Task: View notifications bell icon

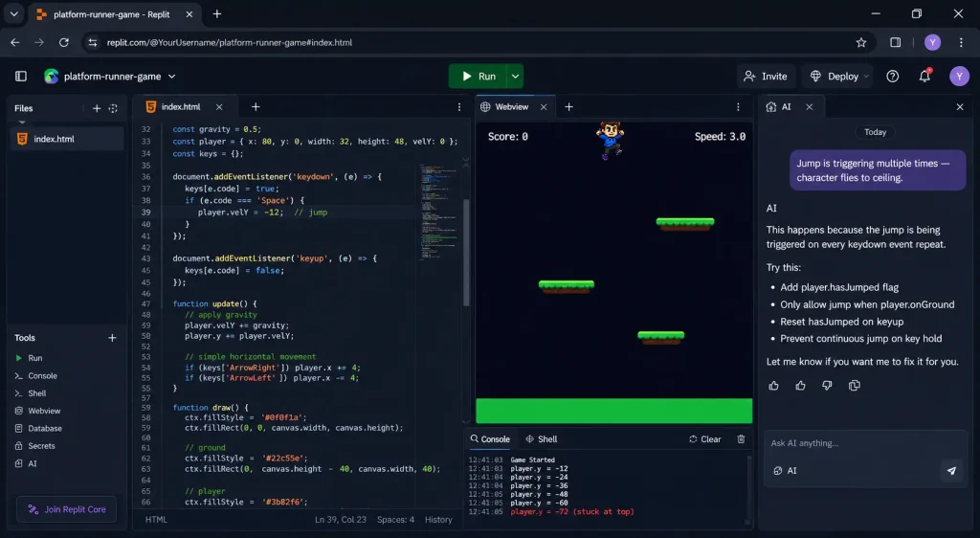Action: [x=924, y=77]
